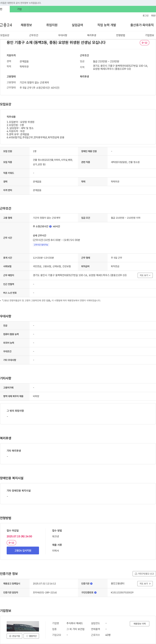Click the 월급 210만원 – 210만원 이하 cell
The height and width of the screenshot is (644, 156).
click(126, 218)
